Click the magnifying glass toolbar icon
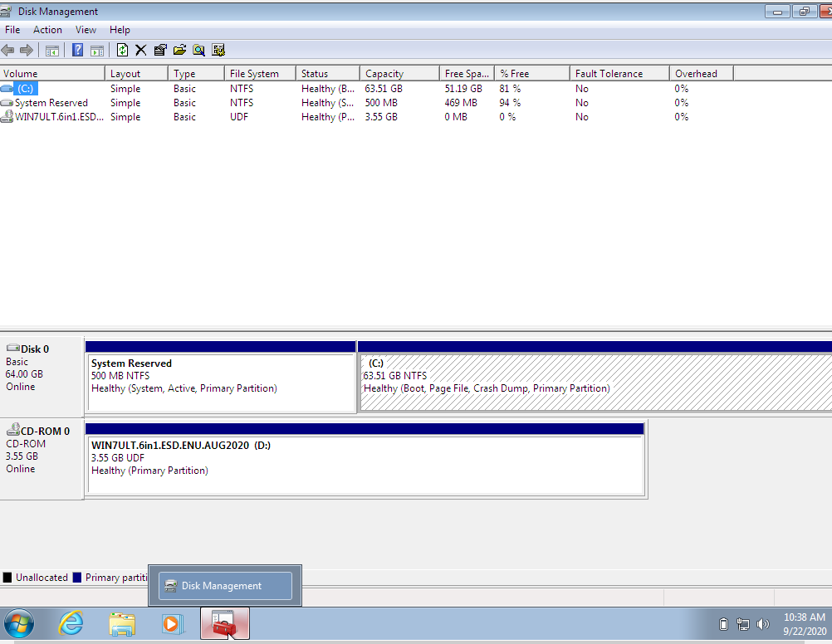 pos(199,50)
